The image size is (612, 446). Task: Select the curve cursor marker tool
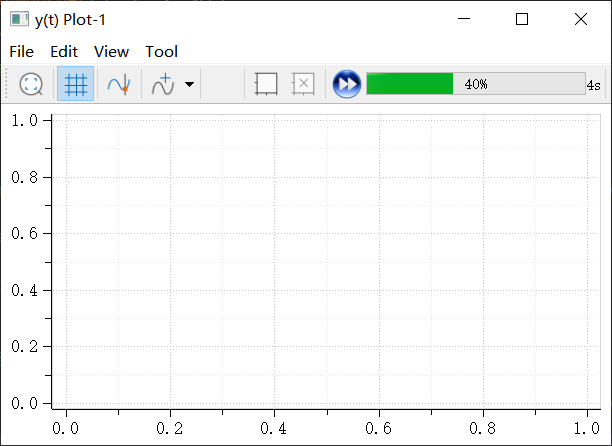119,84
